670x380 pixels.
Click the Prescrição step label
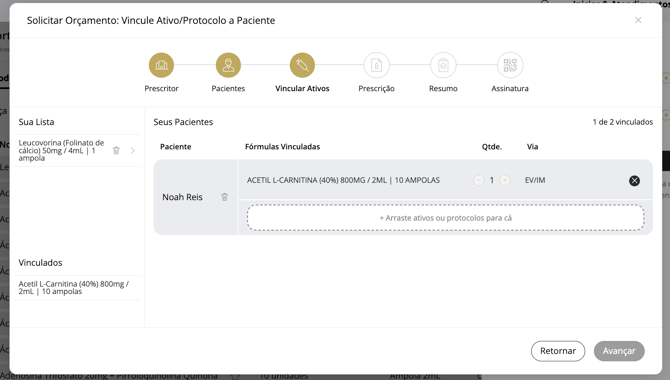click(376, 88)
